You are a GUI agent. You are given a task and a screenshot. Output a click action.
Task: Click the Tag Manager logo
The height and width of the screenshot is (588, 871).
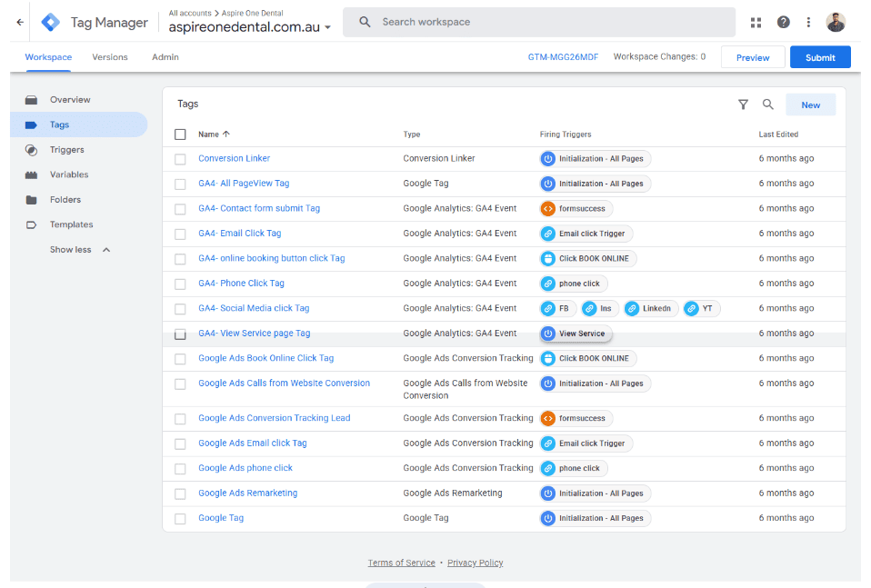tap(51, 22)
